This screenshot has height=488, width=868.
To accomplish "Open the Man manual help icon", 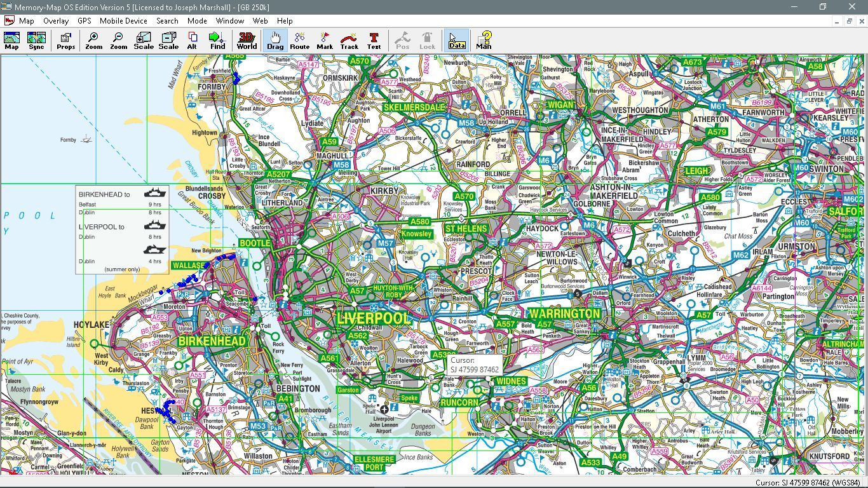I will (x=484, y=41).
